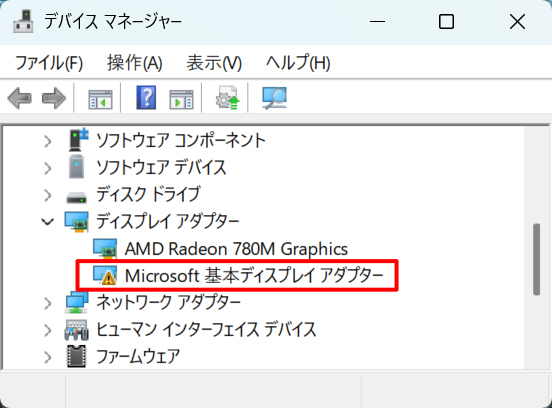Viewport: 552px width, 408px height.
Task: Select Microsoft 基本ディスプレイ アダプター text
Action: click(254, 276)
